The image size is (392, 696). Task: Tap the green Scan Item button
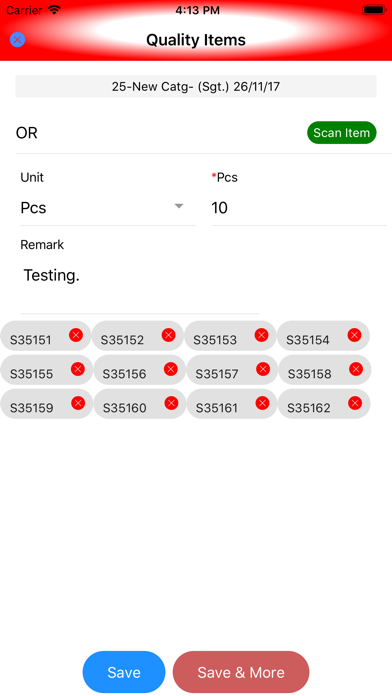click(x=341, y=133)
